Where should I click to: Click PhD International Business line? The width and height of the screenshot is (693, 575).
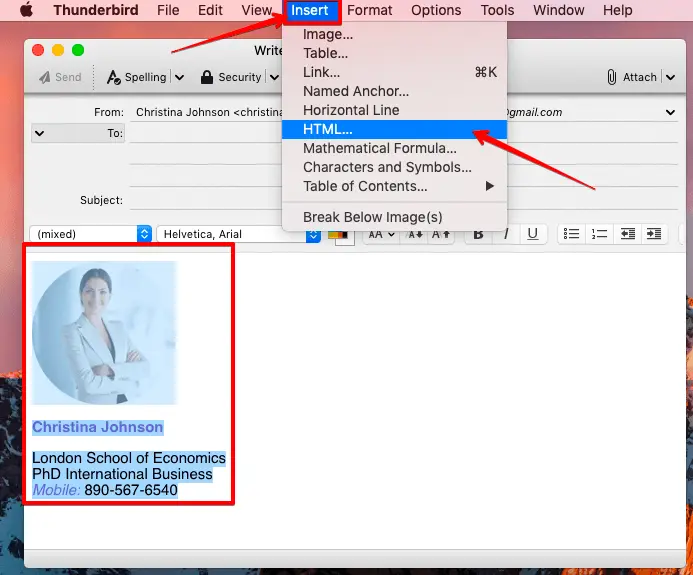(x=122, y=474)
